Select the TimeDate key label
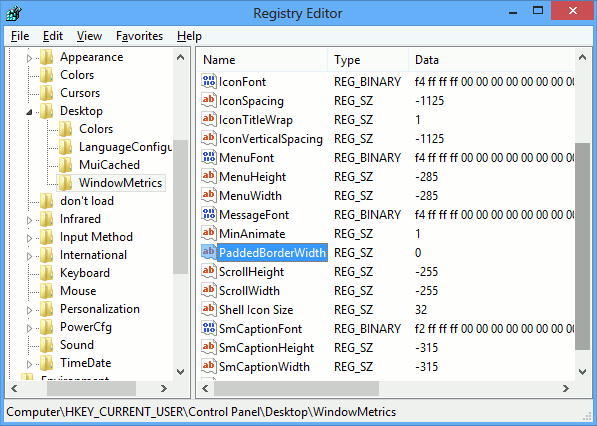 [85, 363]
